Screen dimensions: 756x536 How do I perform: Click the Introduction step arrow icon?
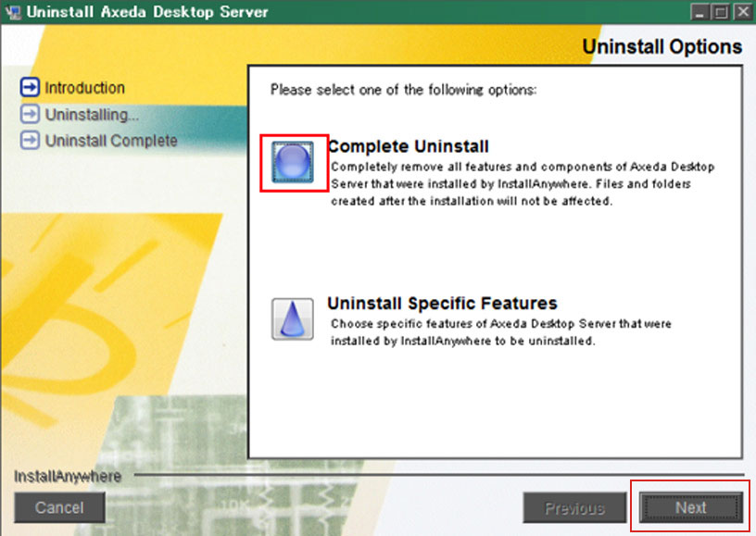point(30,88)
